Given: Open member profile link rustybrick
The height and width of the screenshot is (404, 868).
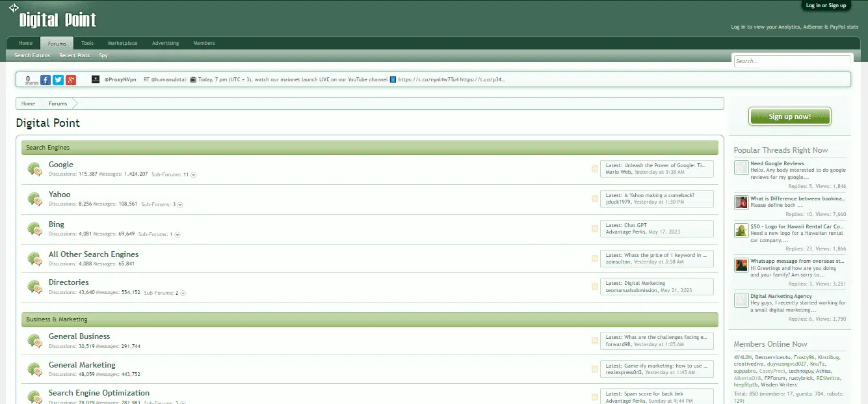Looking at the screenshot, I should [800, 378].
